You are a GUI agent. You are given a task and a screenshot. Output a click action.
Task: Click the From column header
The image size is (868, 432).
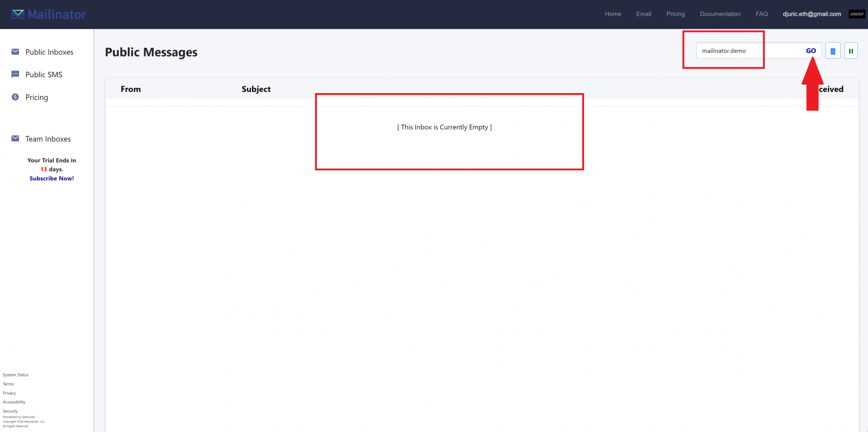click(x=131, y=89)
